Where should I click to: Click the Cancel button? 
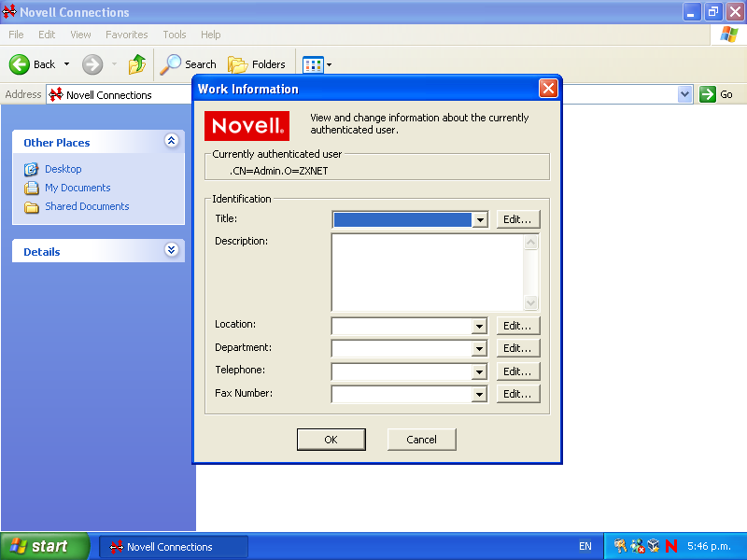point(422,440)
